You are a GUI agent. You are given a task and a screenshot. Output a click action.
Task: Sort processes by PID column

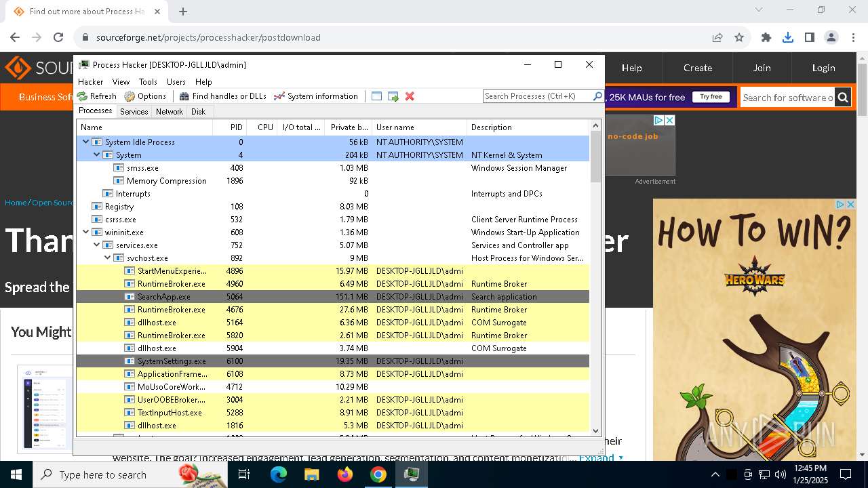click(x=229, y=127)
